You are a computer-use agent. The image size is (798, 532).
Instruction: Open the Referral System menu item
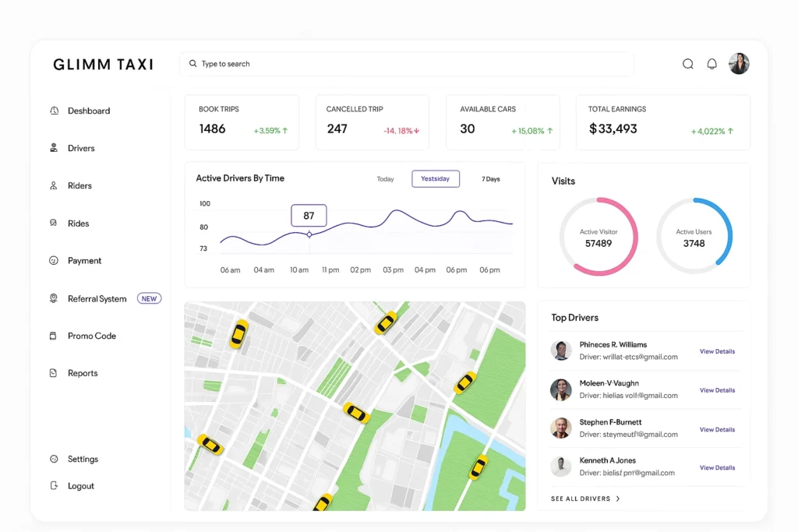pyautogui.click(x=97, y=298)
